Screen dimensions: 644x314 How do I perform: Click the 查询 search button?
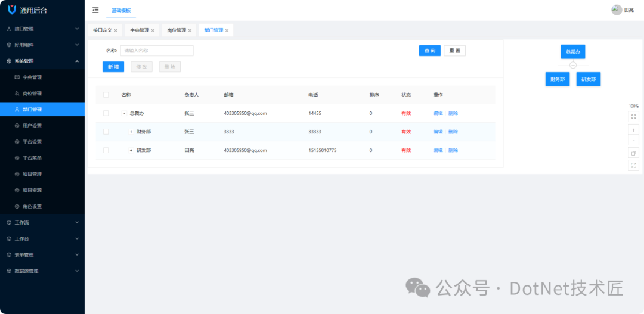coord(429,51)
